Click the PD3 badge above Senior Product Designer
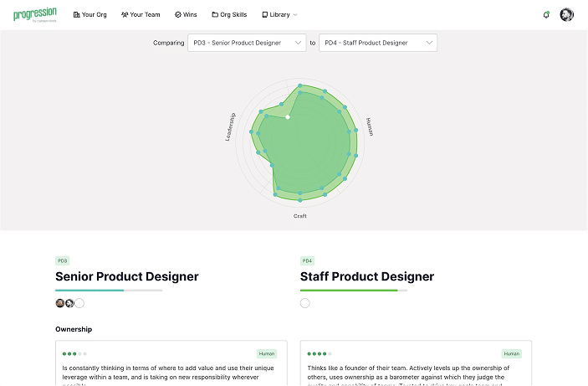 click(x=63, y=260)
